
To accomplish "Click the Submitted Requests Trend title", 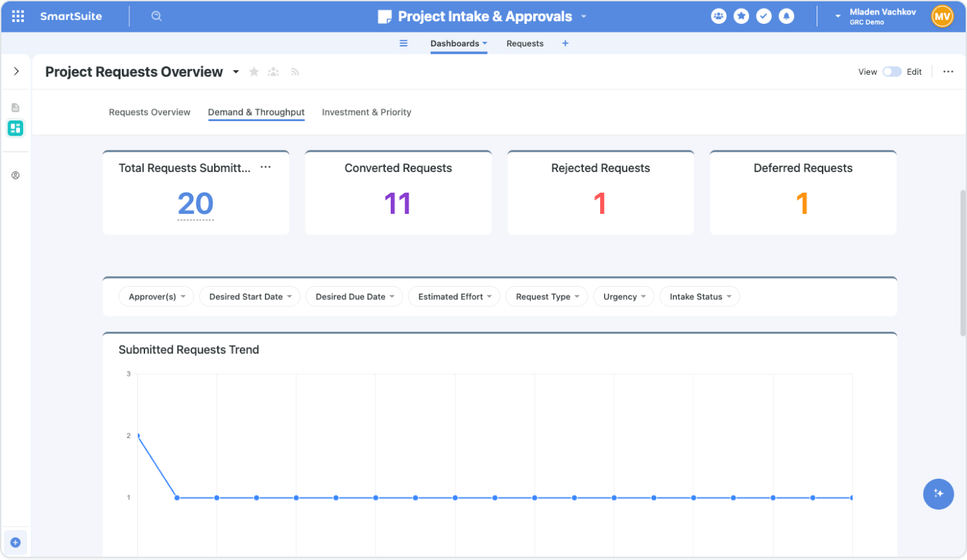I will point(189,350).
